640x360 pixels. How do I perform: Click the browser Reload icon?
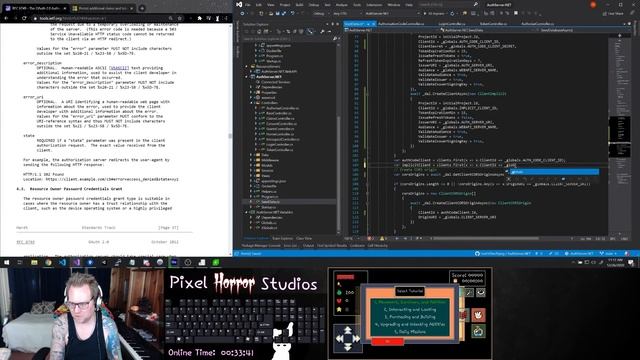(x=24, y=18)
